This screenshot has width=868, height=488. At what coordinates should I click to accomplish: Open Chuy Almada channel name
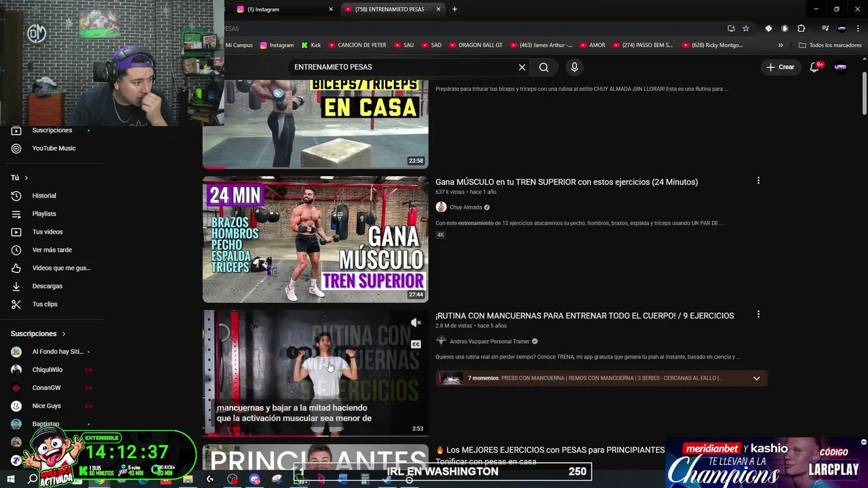click(x=466, y=207)
